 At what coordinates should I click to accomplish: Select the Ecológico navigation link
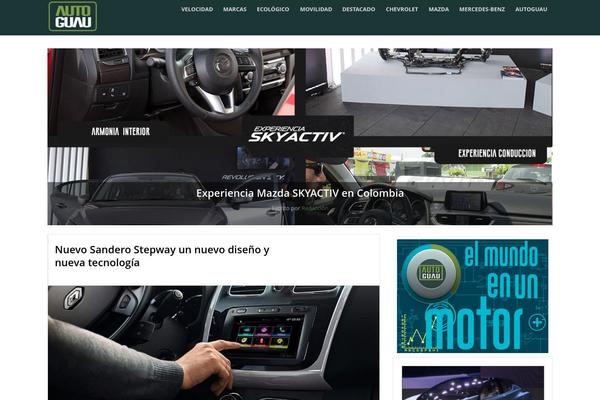click(273, 9)
